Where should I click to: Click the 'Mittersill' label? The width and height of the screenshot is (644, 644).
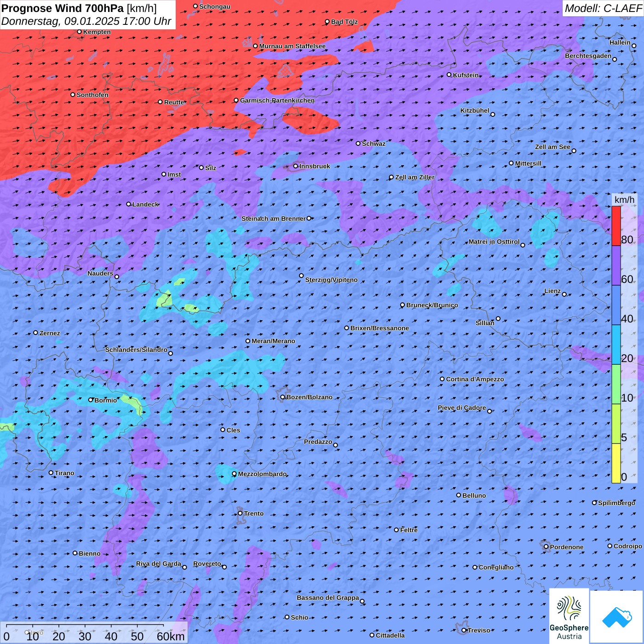[528, 163]
